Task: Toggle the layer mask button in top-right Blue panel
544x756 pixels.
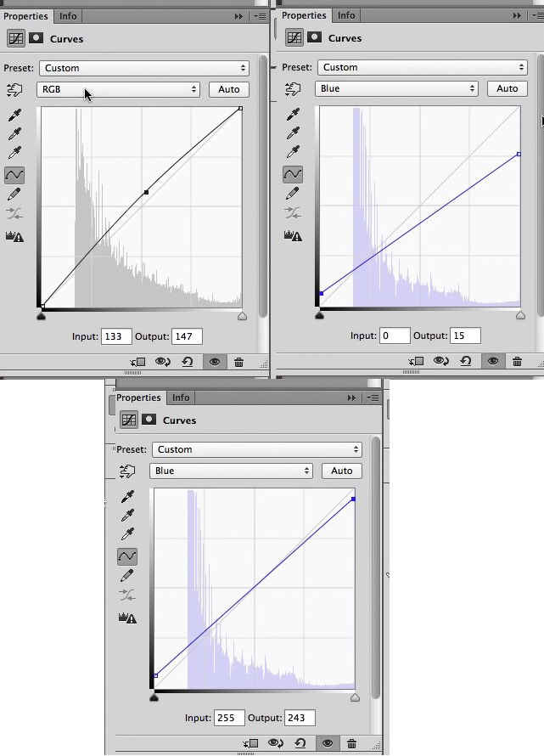Action: (x=314, y=37)
